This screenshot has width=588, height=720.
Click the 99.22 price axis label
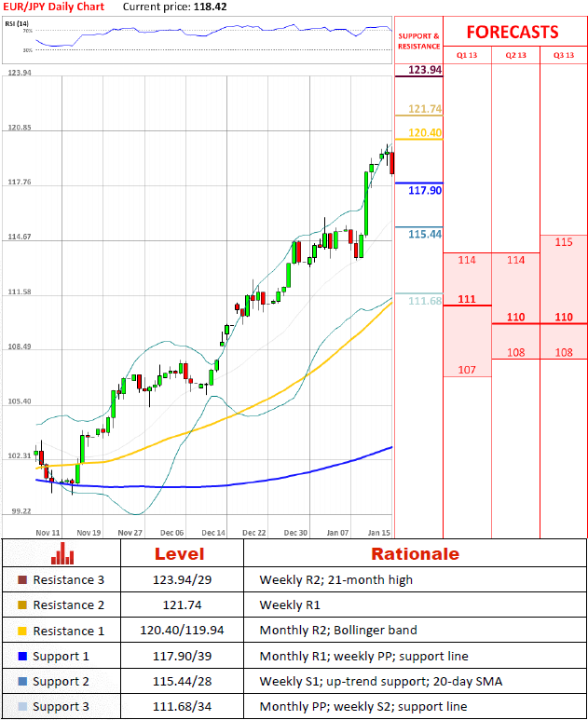[20, 511]
